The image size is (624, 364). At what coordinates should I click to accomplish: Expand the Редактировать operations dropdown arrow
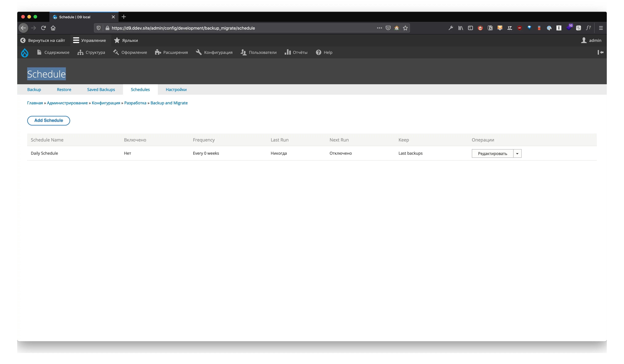517,153
